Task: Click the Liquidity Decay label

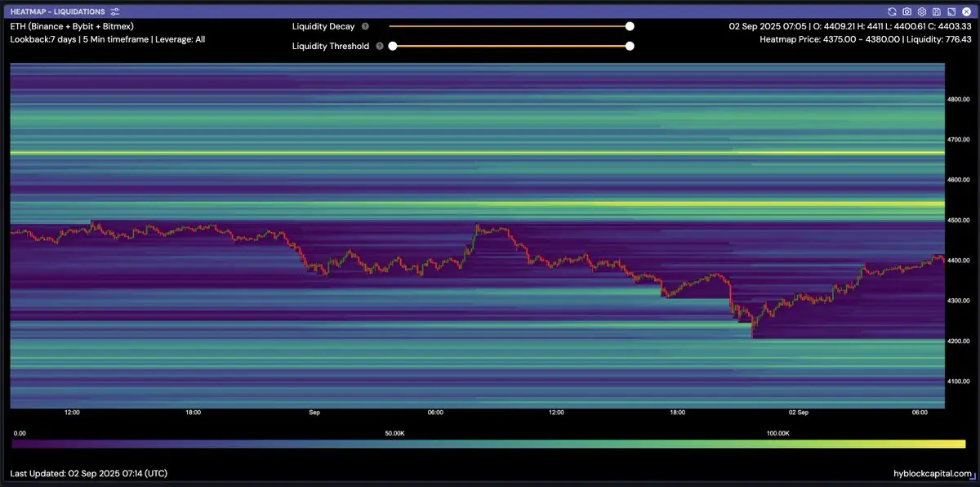Action: point(323,26)
